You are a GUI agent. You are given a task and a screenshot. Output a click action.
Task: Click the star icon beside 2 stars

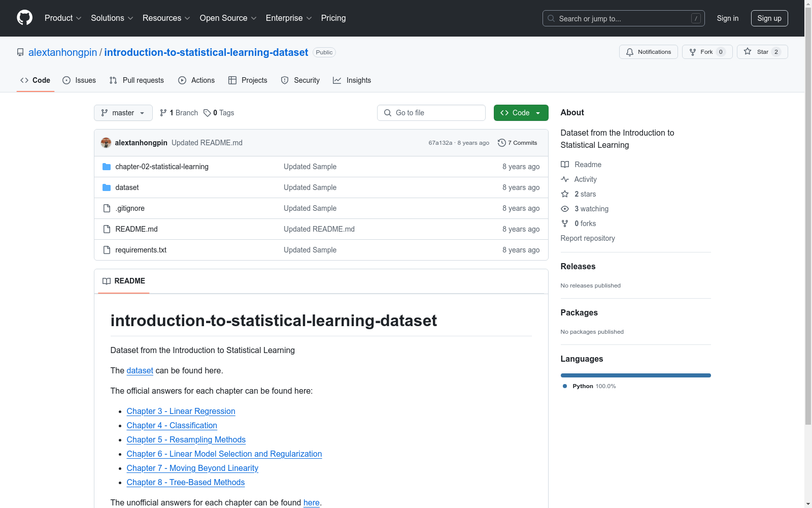pyautogui.click(x=565, y=194)
